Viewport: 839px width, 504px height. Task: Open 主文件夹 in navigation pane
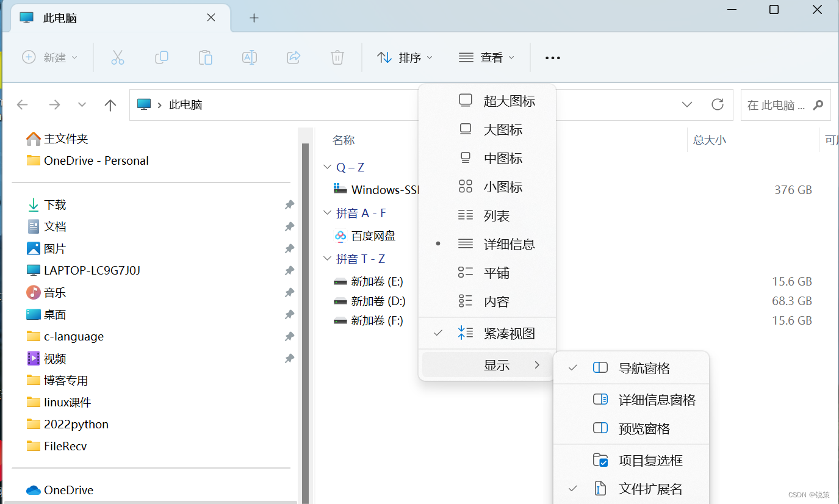(x=57, y=139)
